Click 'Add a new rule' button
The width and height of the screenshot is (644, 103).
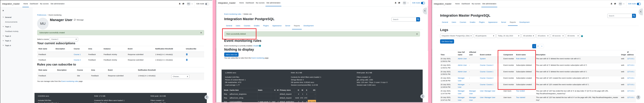(x=231, y=54)
